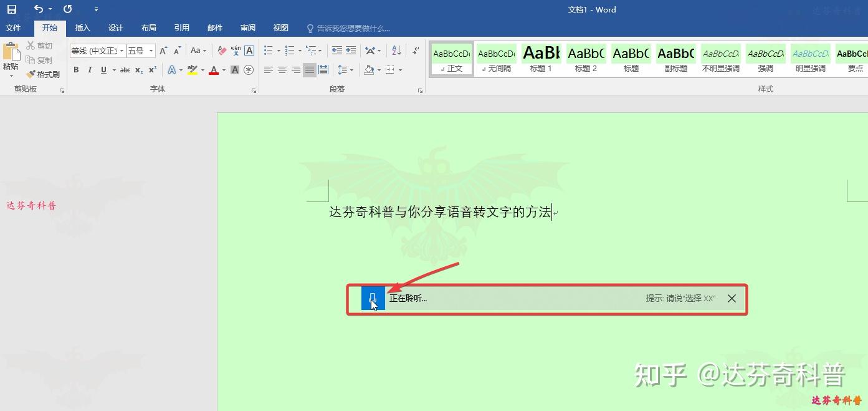Open the 字体 dialog launcher
The image size is (868, 411).
pos(254,91)
